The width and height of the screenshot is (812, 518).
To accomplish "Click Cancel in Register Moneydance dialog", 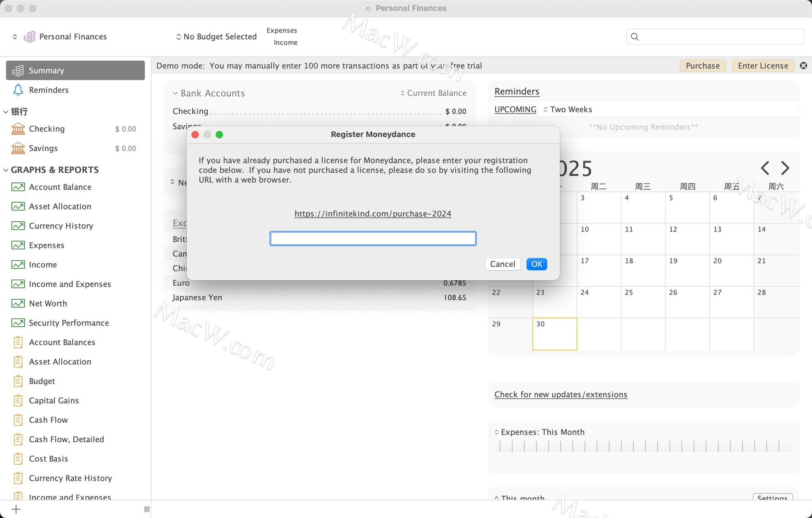I will [x=502, y=264].
